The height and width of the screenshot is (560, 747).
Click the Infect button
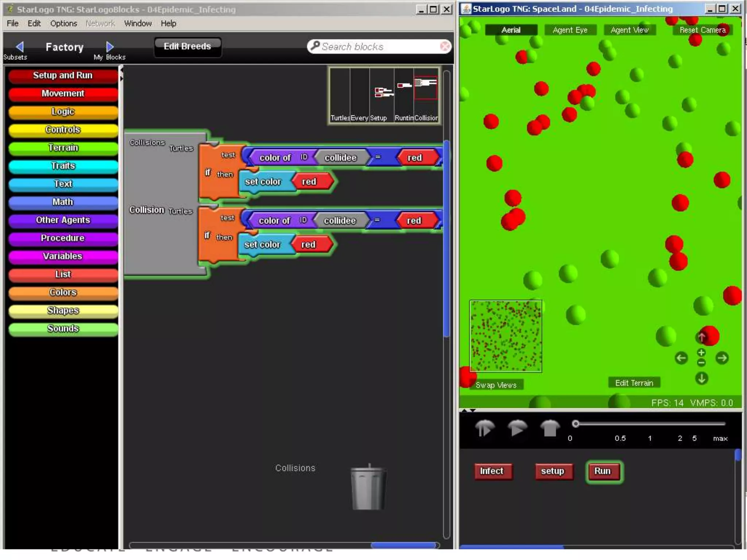point(492,471)
